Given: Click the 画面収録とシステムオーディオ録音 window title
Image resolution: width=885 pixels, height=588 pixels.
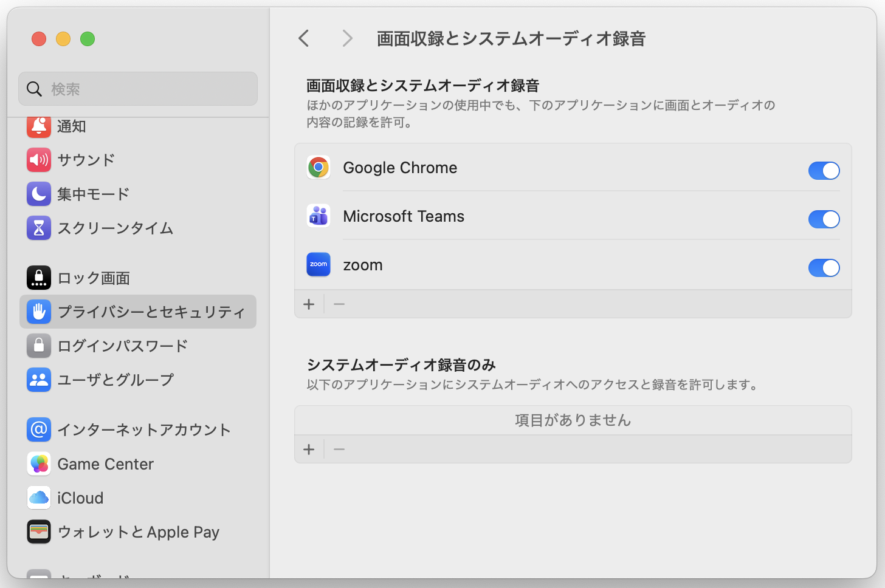Looking at the screenshot, I should 511,39.
